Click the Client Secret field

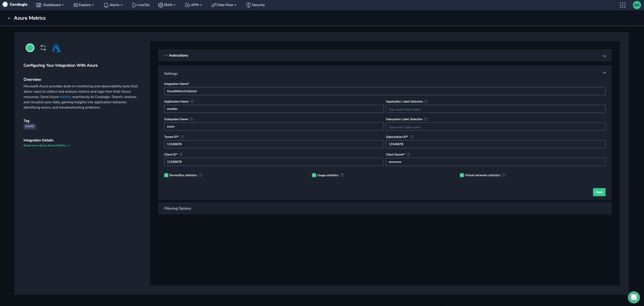coord(496,162)
